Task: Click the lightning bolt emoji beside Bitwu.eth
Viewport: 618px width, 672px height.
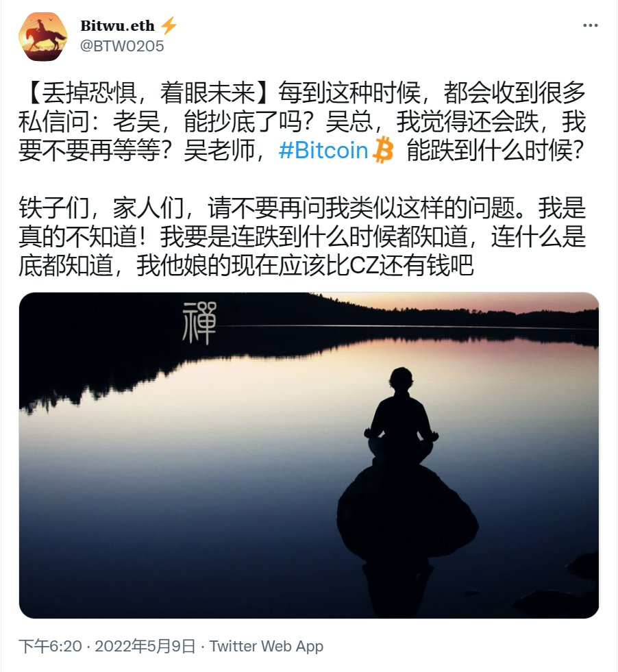Action: pos(169,26)
